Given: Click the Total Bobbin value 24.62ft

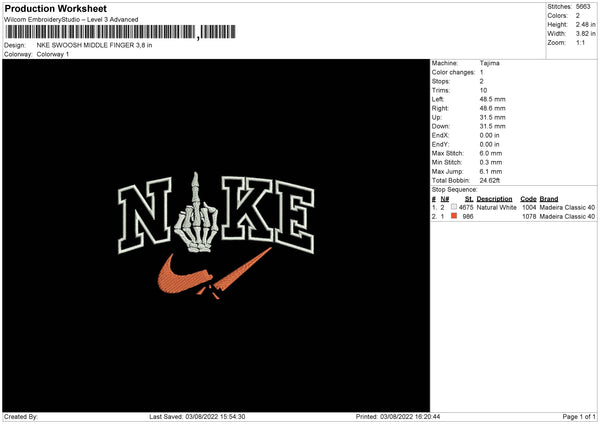Looking at the screenshot, I should [x=490, y=181].
